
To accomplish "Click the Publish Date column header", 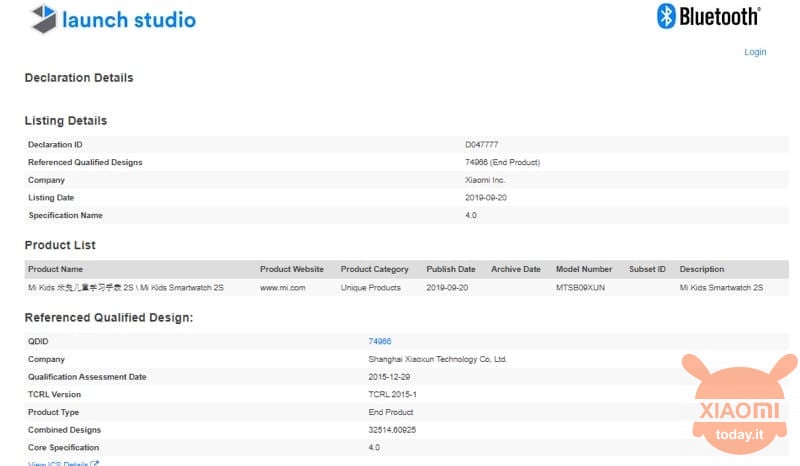I will pyautogui.click(x=451, y=269).
